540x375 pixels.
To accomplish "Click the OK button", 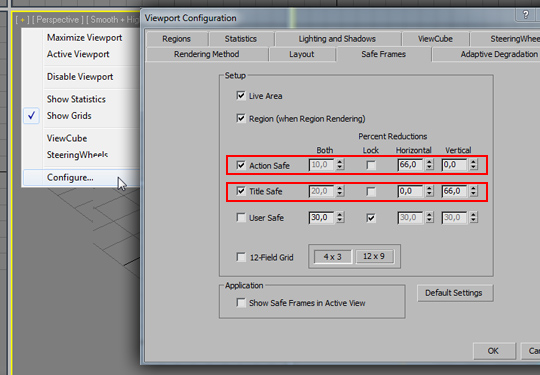I will (494, 351).
